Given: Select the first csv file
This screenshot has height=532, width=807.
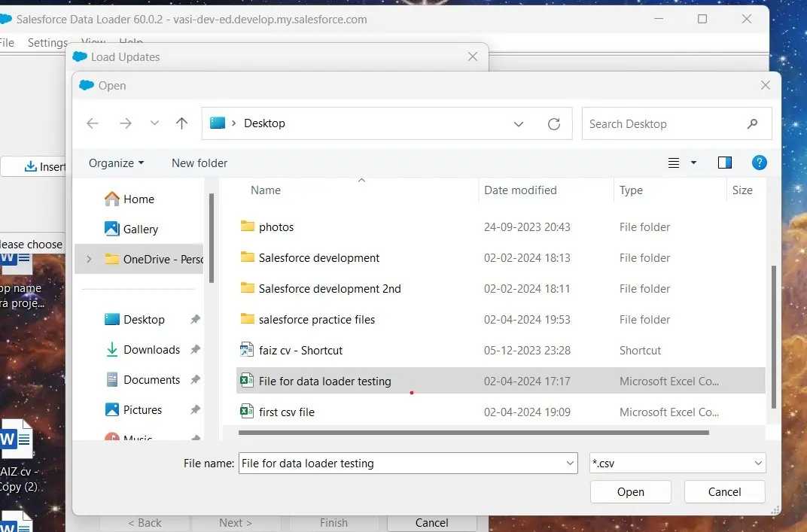Looking at the screenshot, I should tap(287, 412).
